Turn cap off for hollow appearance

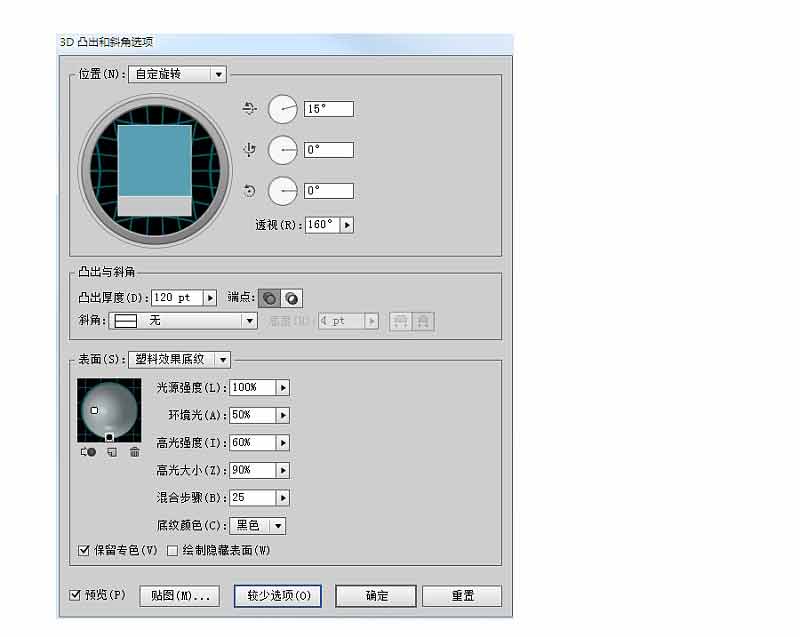pos(291,298)
